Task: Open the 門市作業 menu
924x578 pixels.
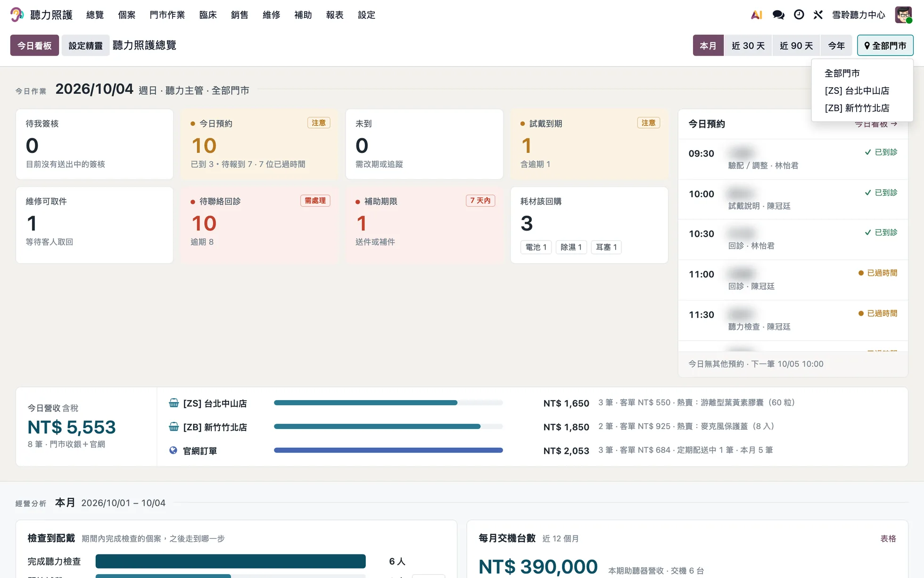Action: click(167, 15)
